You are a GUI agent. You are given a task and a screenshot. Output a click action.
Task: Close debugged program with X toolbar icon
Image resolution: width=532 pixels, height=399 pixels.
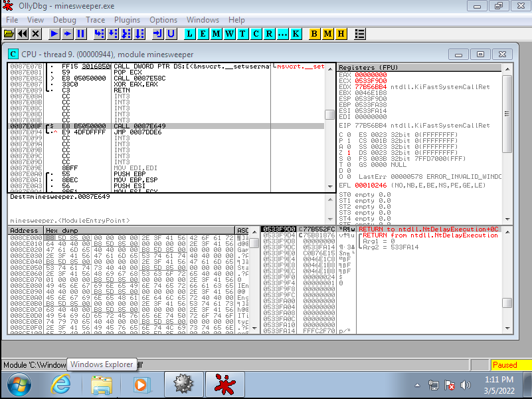click(x=36, y=34)
